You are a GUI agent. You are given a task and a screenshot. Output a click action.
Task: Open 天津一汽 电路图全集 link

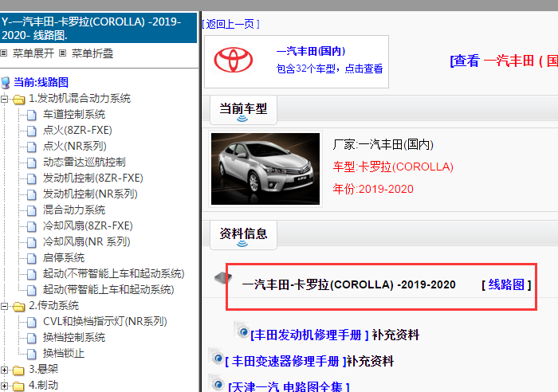pos(289,386)
